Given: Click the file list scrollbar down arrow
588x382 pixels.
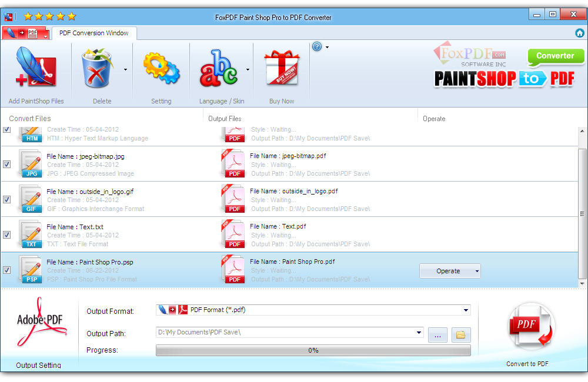Looking at the screenshot, I should [x=582, y=283].
